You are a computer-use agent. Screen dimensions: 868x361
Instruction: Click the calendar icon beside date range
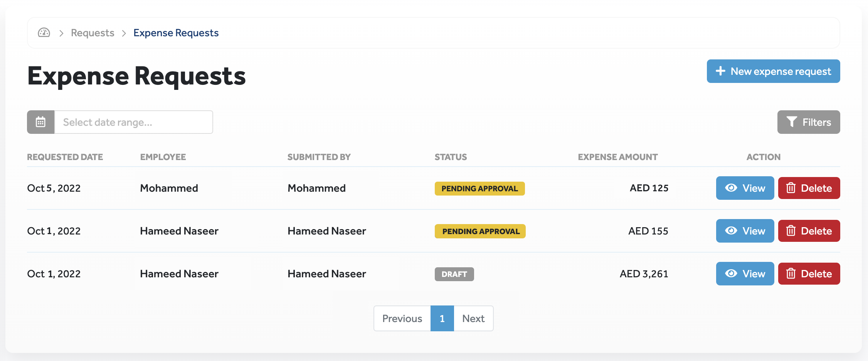tap(41, 122)
